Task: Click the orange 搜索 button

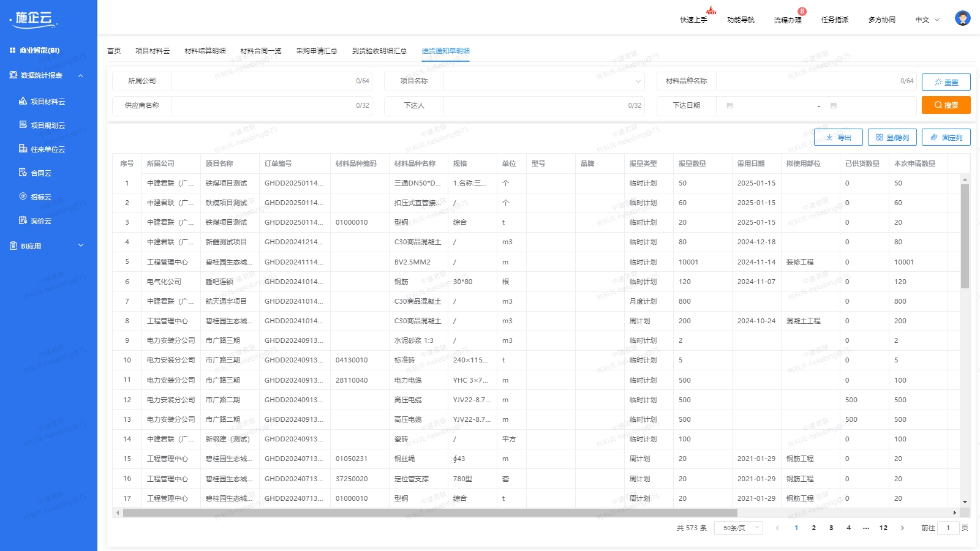Action: click(946, 105)
